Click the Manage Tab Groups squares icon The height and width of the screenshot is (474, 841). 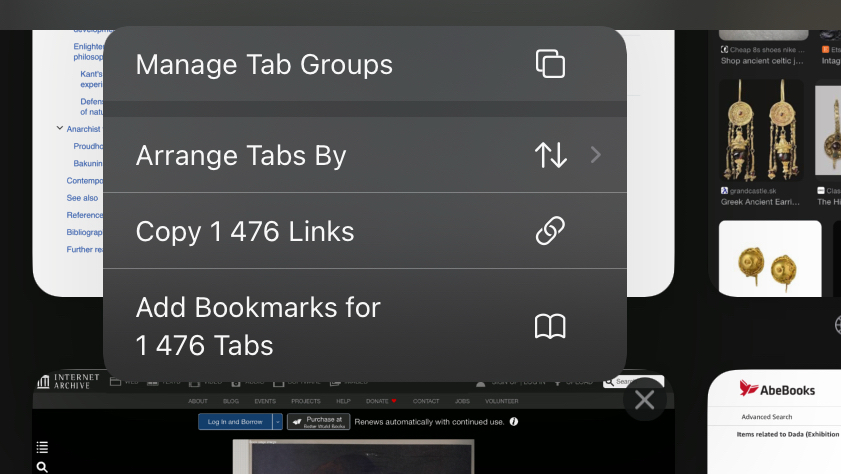click(550, 64)
